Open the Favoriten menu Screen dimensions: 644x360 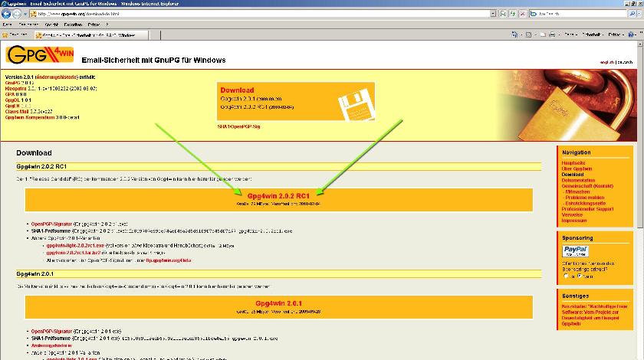[73, 25]
